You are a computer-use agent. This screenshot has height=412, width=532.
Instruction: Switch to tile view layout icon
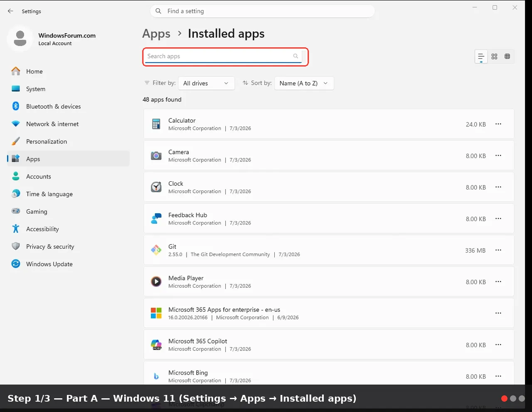pos(507,57)
